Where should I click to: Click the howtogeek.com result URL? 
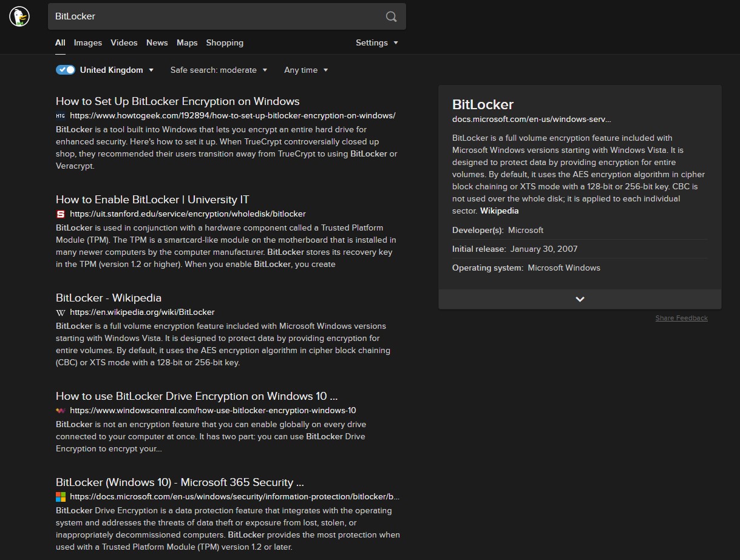tap(233, 115)
